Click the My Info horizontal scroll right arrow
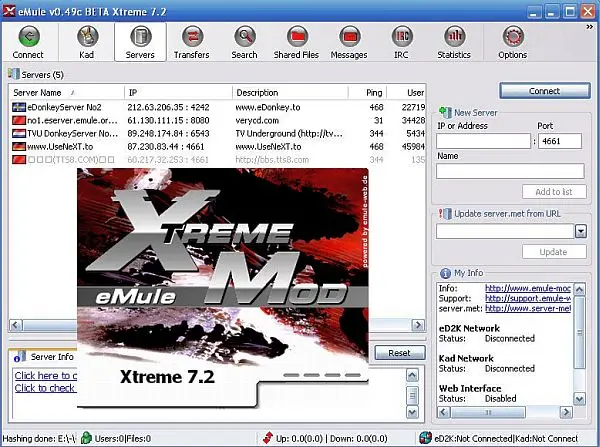600x447 pixels. click(x=566, y=412)
